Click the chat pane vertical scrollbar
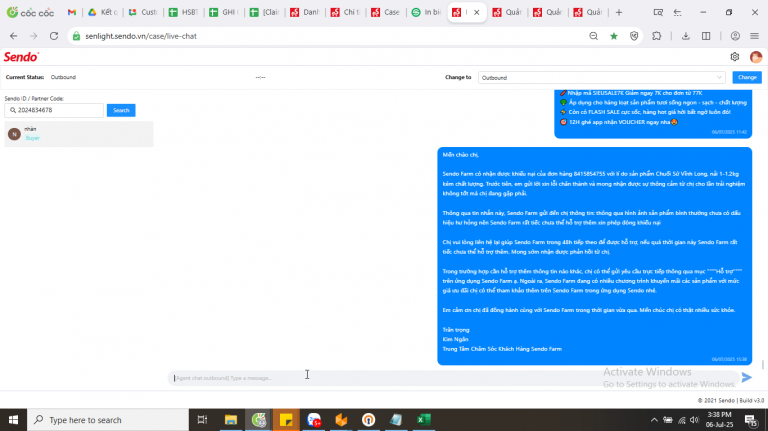 tap(763, 364)
